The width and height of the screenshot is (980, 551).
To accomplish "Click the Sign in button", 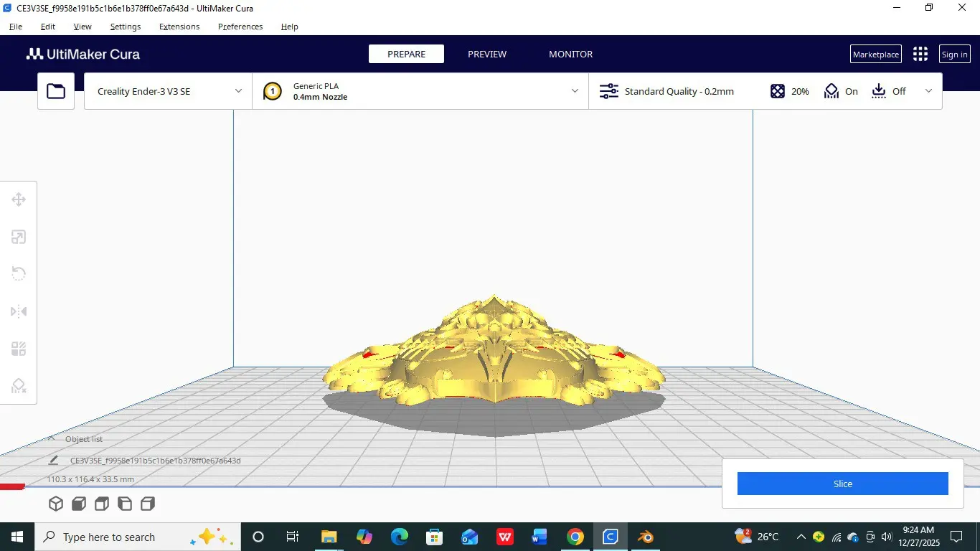I will (955, 54).
